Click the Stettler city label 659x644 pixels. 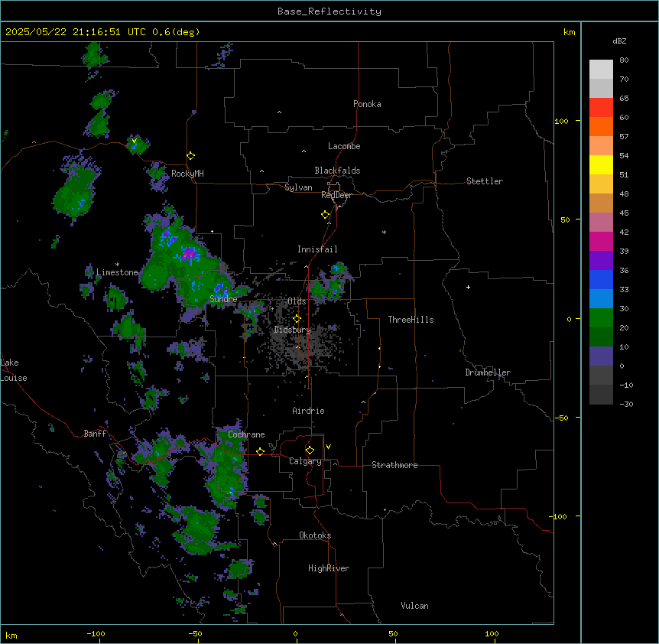point(485,181)
